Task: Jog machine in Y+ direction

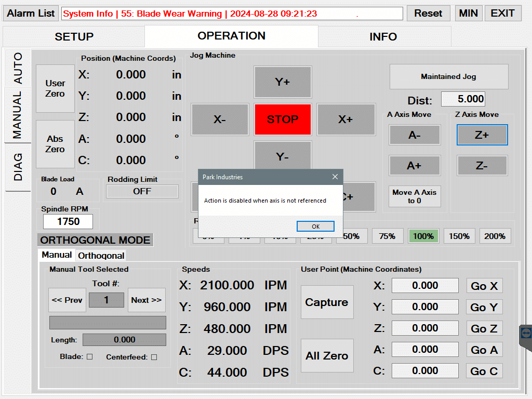Action: (x=283, y=82)
